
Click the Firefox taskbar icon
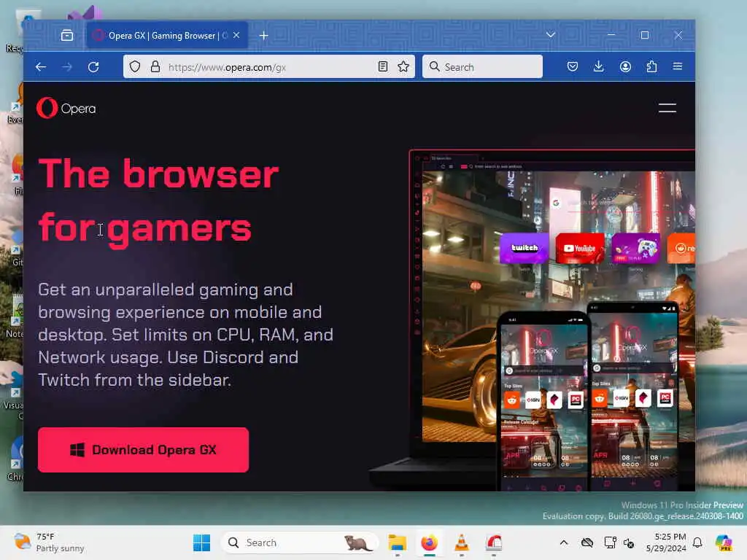(x=429, y=542)
